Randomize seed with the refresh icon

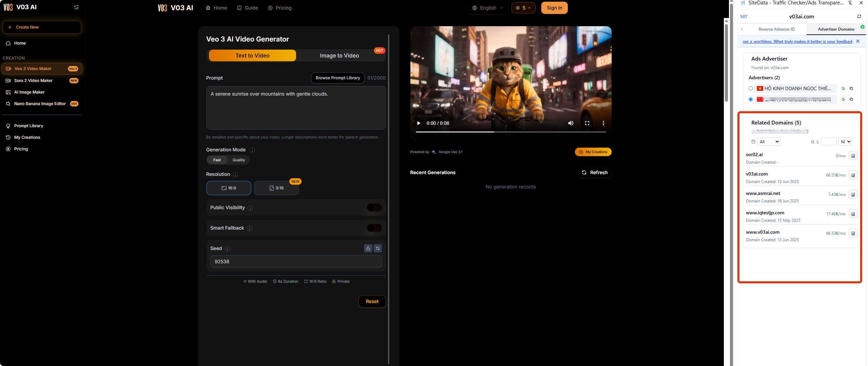(377, 248)
